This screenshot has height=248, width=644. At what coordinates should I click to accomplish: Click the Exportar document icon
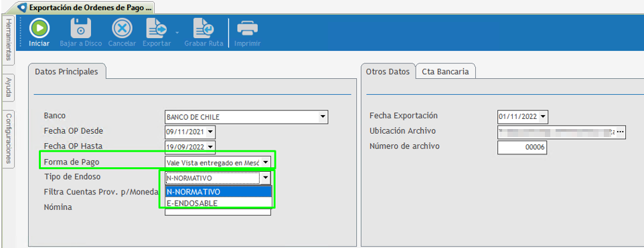(x=157, y=29)
